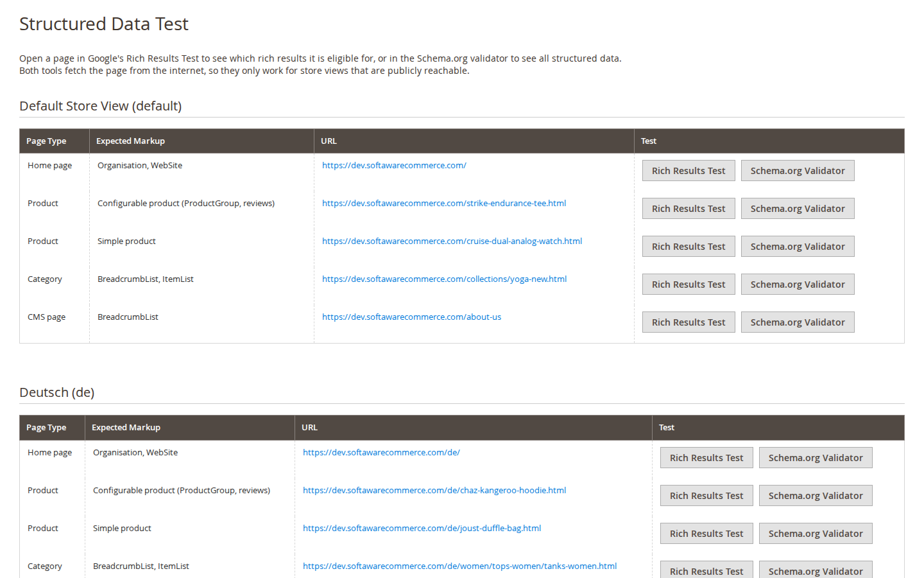Open the joust-duffle-bag.html product link
Image resolution: width=924 pixels, height=578 pixels.
[x=422, y=529]
